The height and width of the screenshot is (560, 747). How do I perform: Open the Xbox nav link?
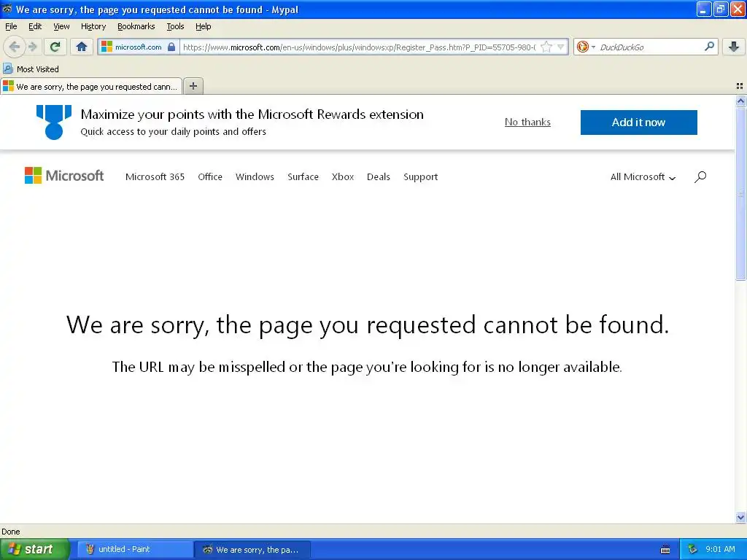(x=343, y=176)
